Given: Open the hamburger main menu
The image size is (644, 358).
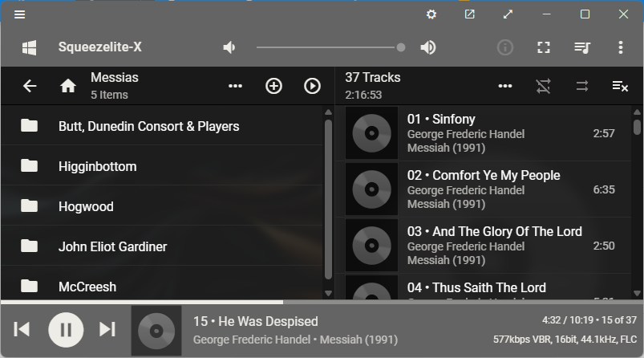Looking at the screenshot, I should pos(20,14).
